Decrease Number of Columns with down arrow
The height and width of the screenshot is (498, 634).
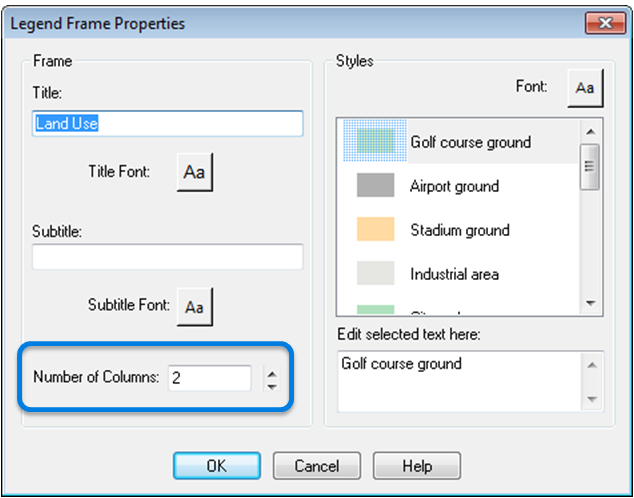click(x=272, y=386)
